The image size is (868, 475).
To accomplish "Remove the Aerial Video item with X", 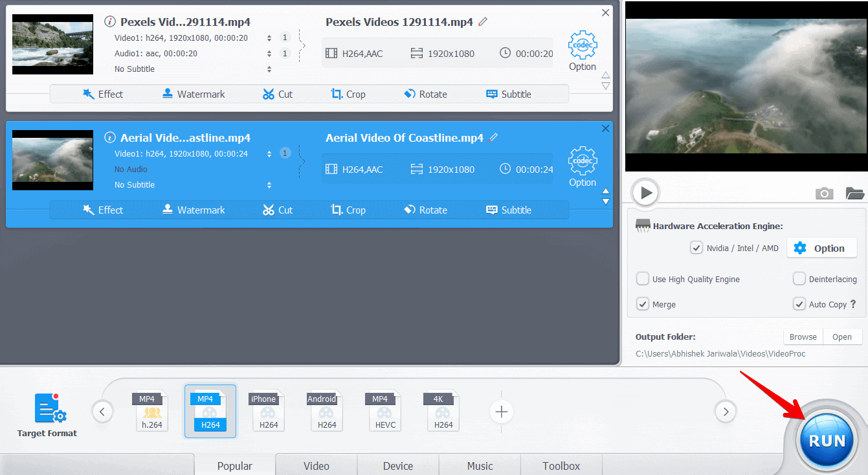I will tap(605, 128).
